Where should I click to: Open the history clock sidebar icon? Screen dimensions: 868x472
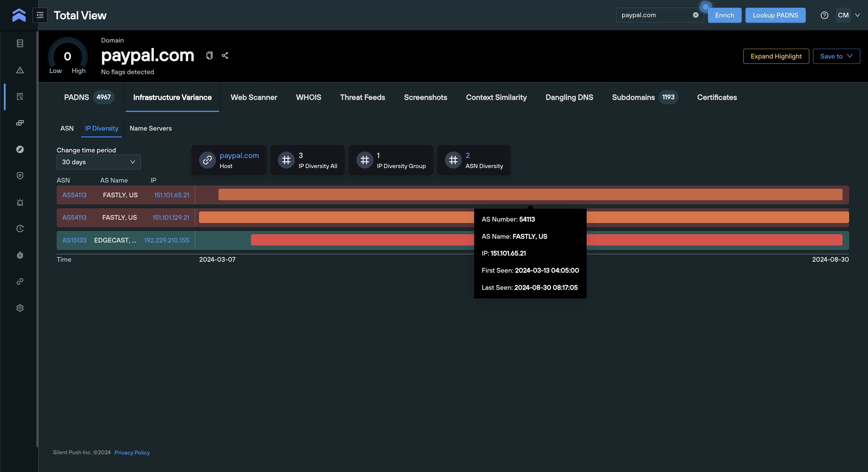tap(20, 229)
